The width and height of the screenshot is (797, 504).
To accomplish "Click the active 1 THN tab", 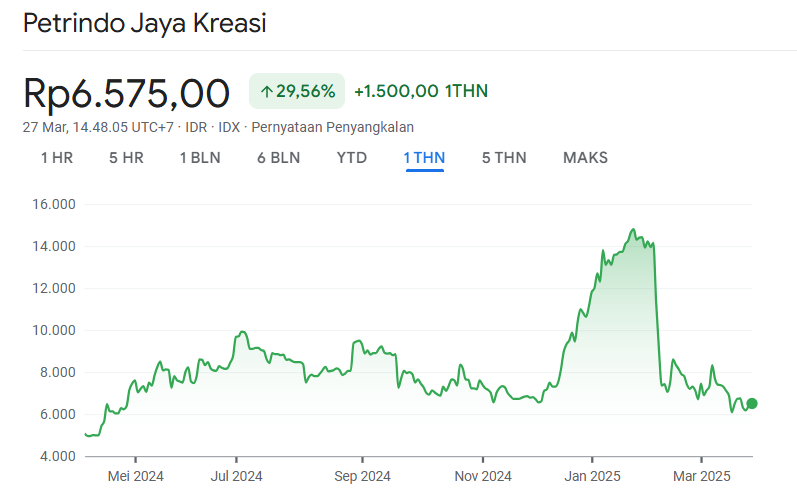I will click(x=424, y=158).
